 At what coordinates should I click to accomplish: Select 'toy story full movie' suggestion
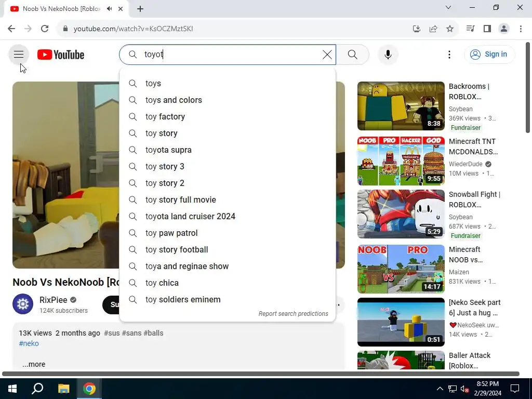pos(228,200)
